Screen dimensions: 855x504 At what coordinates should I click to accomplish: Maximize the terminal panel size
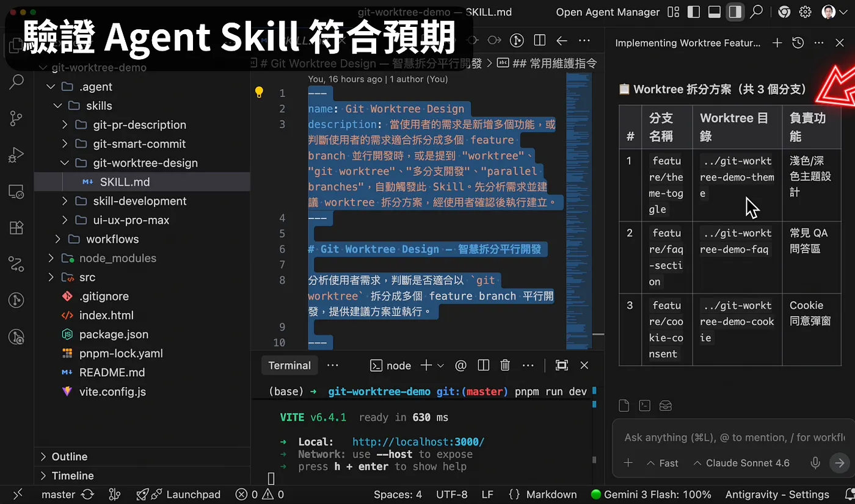click(x=562, y=365)
